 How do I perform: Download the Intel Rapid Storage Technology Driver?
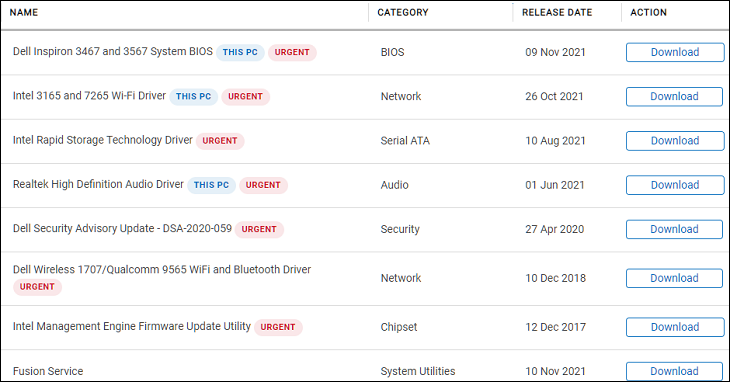(x=675, y=141)
